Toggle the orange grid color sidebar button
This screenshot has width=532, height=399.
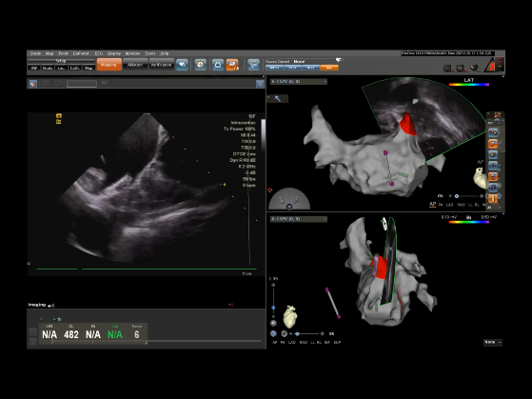click(493, 176)
